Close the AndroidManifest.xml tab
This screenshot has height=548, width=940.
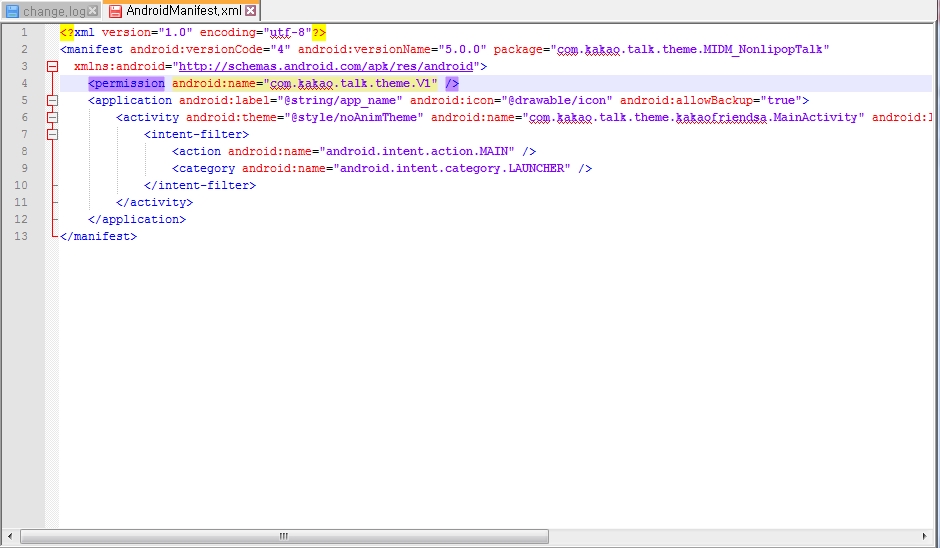tap(250, 11)
